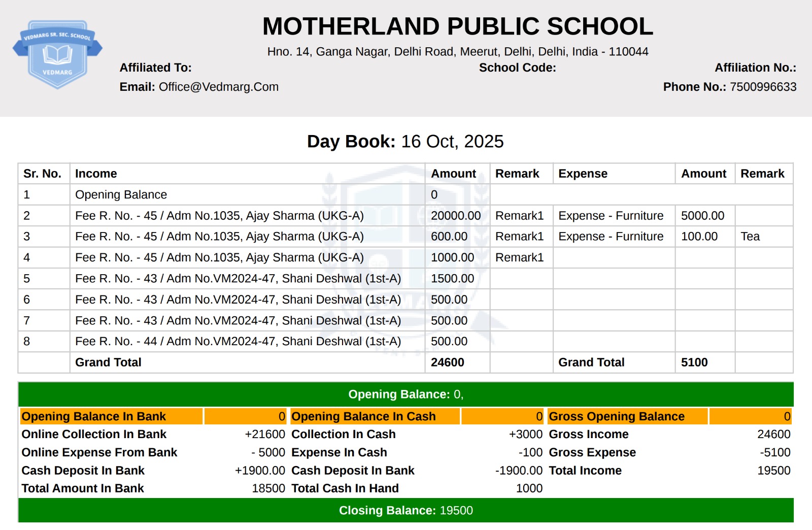Click the Closing Balance 19500 banner
Screen dimensions: 812x530
click(x=406, y=510)
